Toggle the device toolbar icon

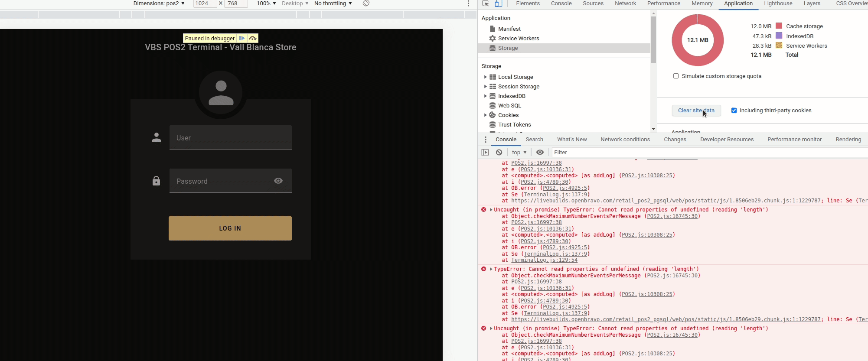click(x=498, y=3)
